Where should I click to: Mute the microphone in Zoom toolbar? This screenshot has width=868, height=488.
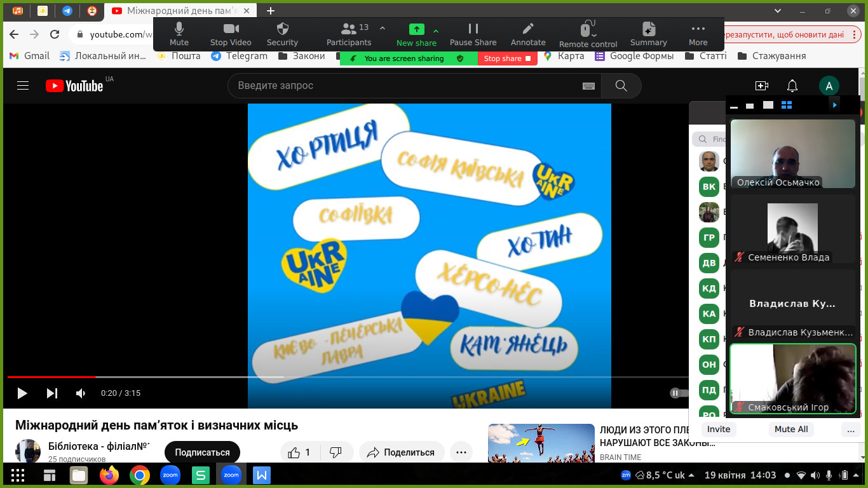coord(179,29)
